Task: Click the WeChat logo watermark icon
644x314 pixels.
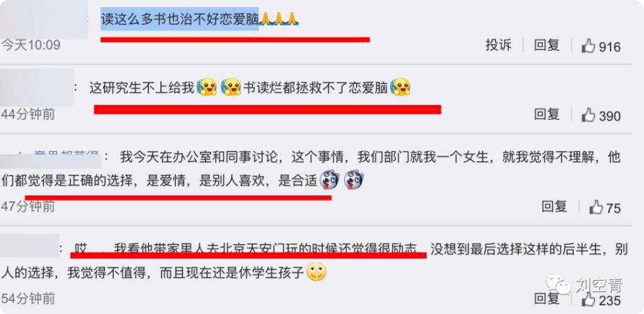Action: [558, 284]
